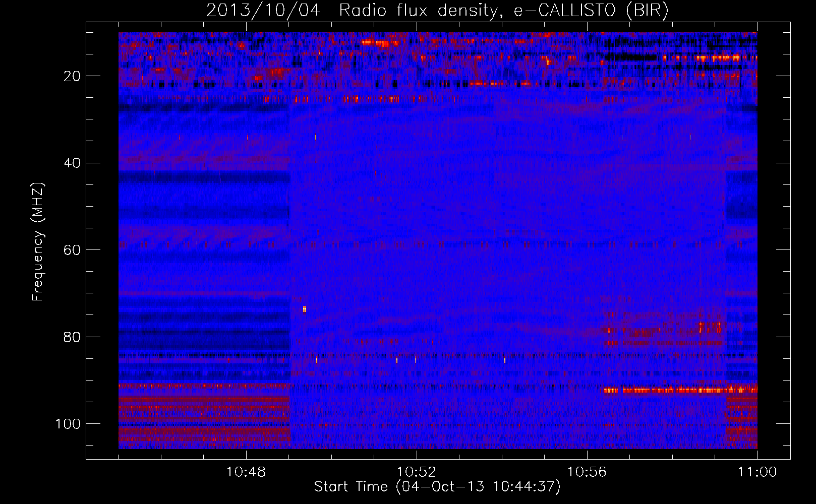The height and width of the screenshot is (504, 816).
Task: Click the Start Time axis label
Action: click(x=437, y=486)
